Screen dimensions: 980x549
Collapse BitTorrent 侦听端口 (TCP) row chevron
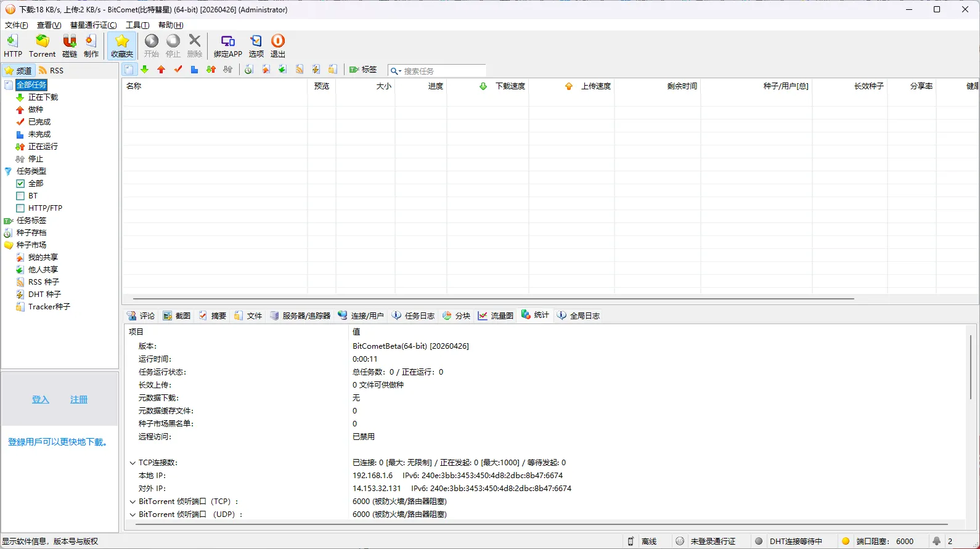pyautogui.click(x=133, y=502)
